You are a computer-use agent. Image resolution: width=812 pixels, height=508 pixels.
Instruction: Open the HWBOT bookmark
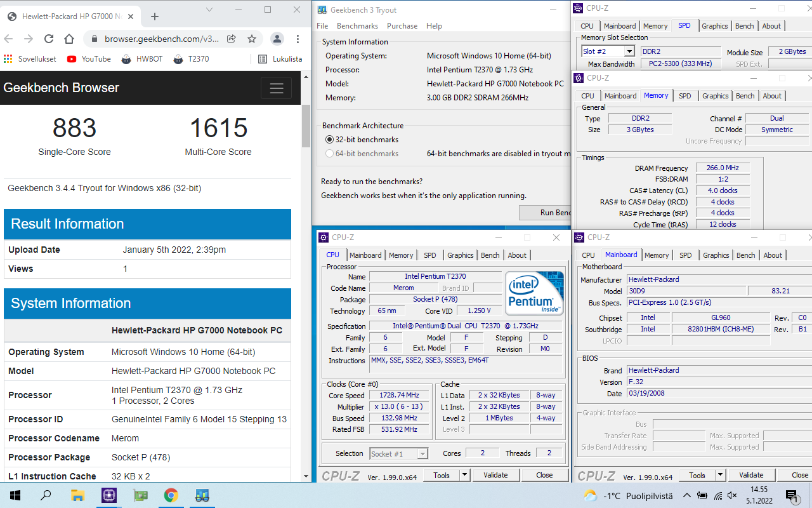pyautogui.click(x=141, y=59)
